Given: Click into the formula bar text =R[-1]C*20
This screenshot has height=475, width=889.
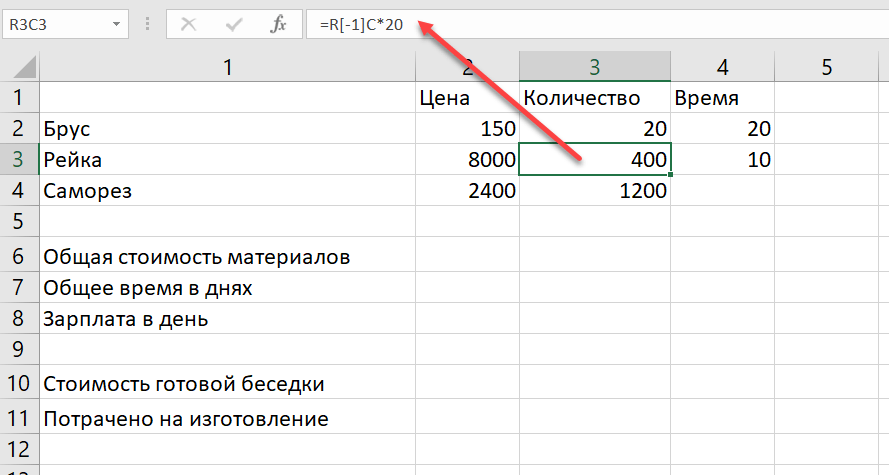Looking at the screenshot, I should click(361, 24).
